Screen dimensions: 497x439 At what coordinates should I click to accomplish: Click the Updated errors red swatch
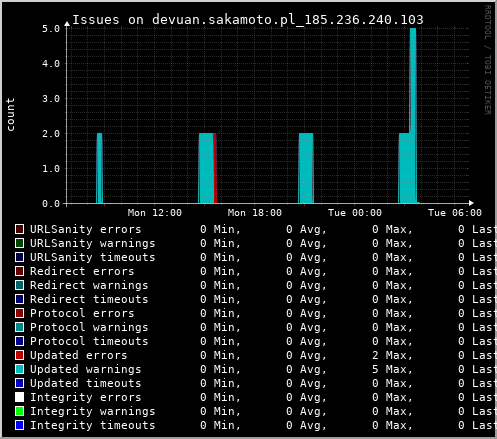tap(19, 355)
